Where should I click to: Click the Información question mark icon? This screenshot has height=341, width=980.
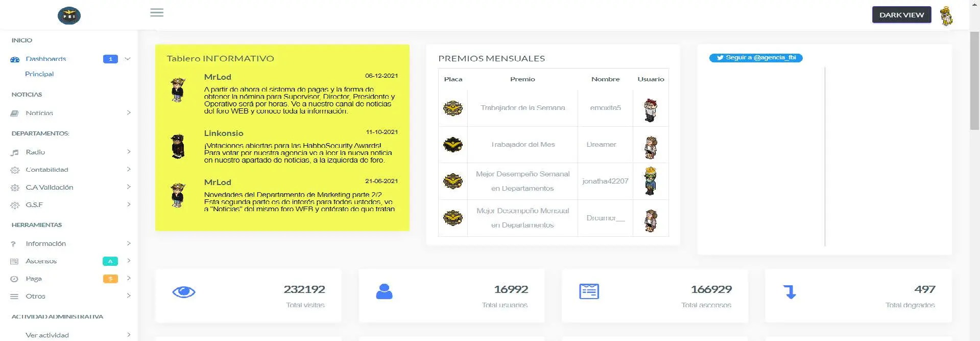tap(13, 244)
